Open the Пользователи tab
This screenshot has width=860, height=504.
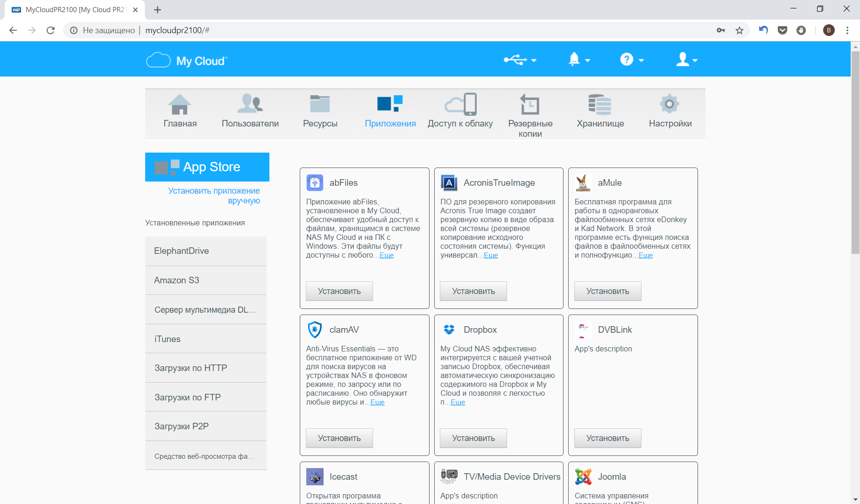click(250, 111)
